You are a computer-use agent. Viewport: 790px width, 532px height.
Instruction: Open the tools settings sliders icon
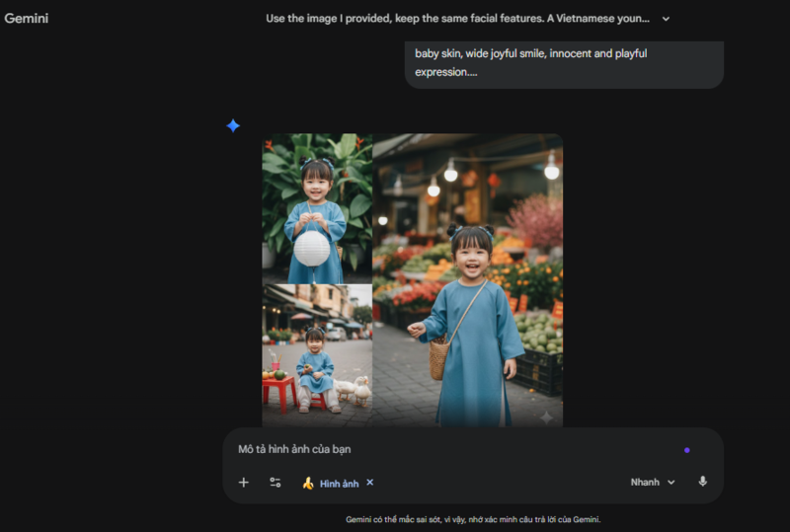[x=276, y=483]
